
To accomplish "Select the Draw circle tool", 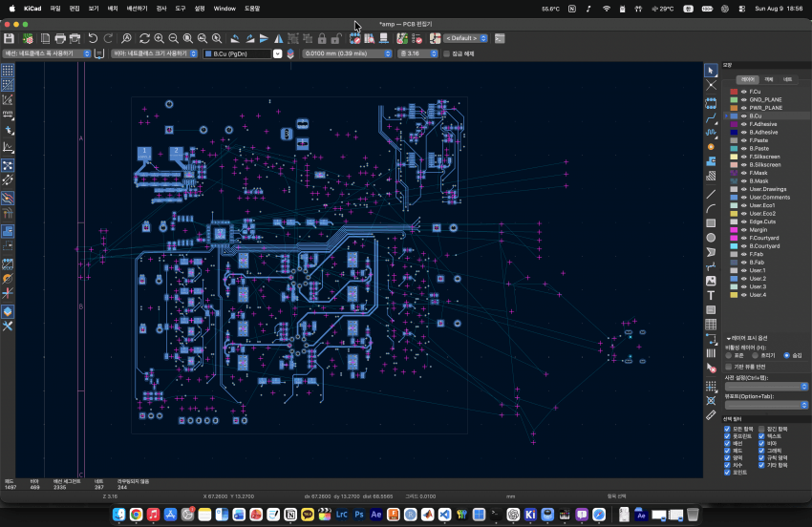I will click(711, 238).
